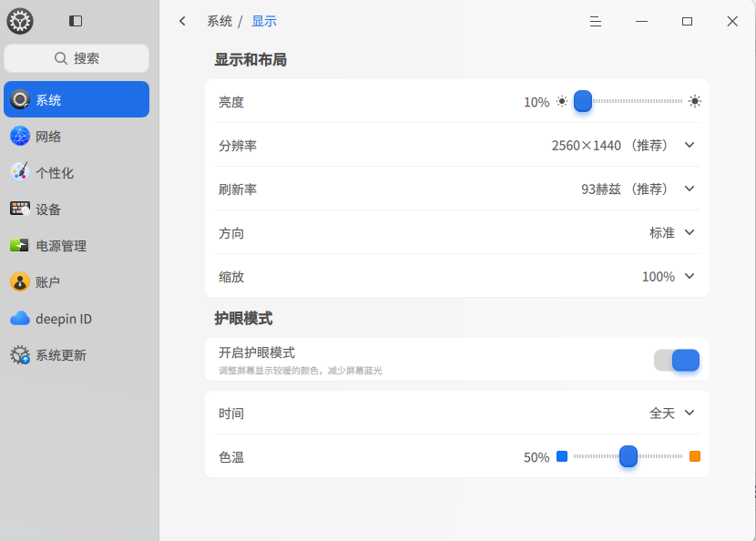Click the 显示和布局 section heading
The height and width of the screenshot is (541, 756).
pos(250,60)
